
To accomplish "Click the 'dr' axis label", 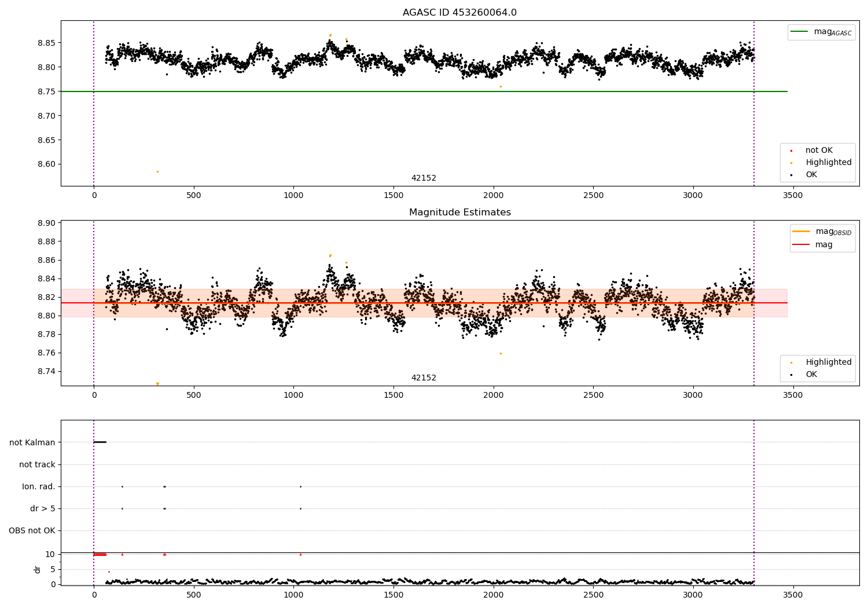I will click(x=38, y=569).
